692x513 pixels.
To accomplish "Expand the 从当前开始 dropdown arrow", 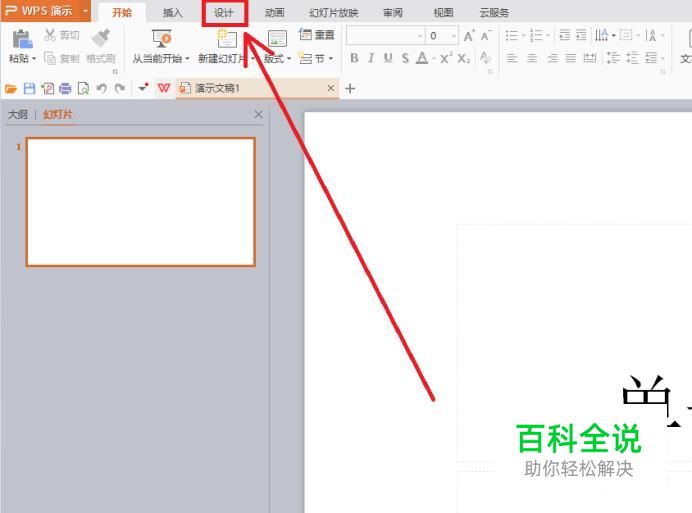I will pyautogui.click(x=187, y=59).
